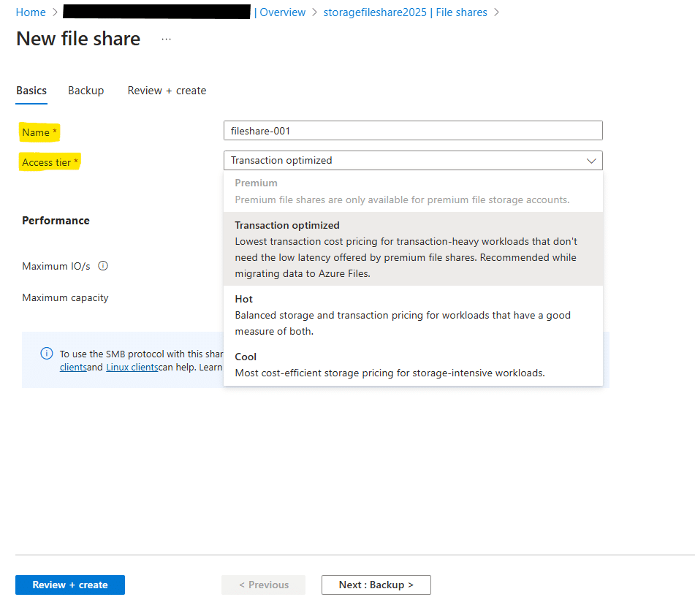
Task: Click the Overview breadcrumb link
Action: click(x=282, y=12)
